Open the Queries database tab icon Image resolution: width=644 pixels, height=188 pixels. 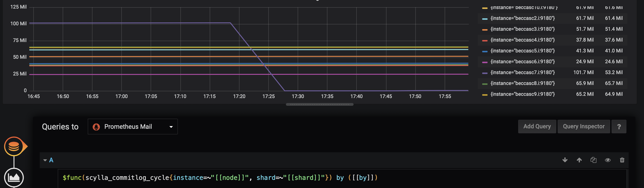click(14, 146)
